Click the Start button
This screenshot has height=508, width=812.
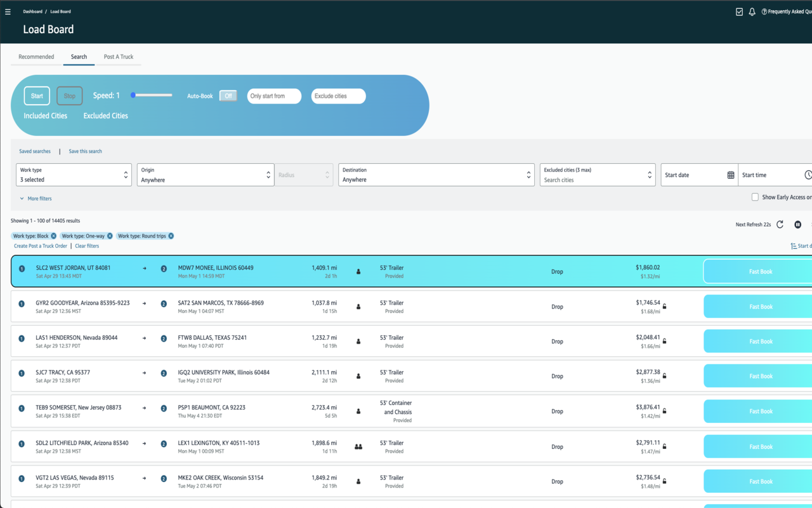pyautogui.click(x=37, y=96)
